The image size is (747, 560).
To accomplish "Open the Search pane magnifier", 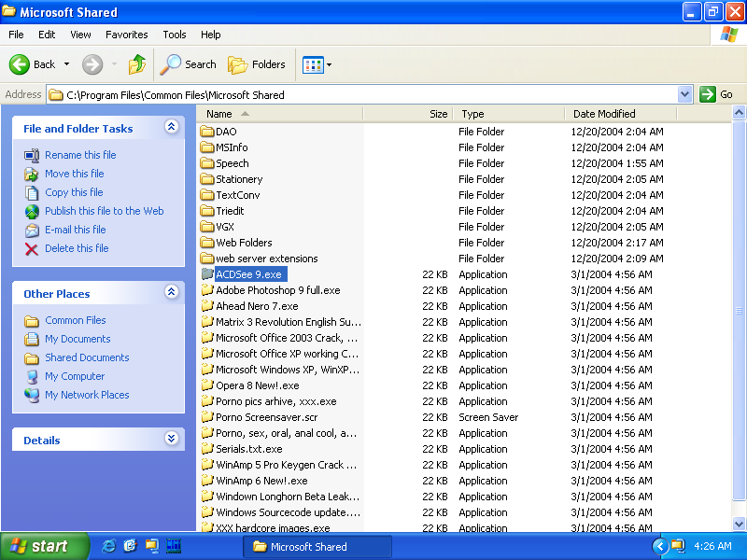I will point(189,64).
